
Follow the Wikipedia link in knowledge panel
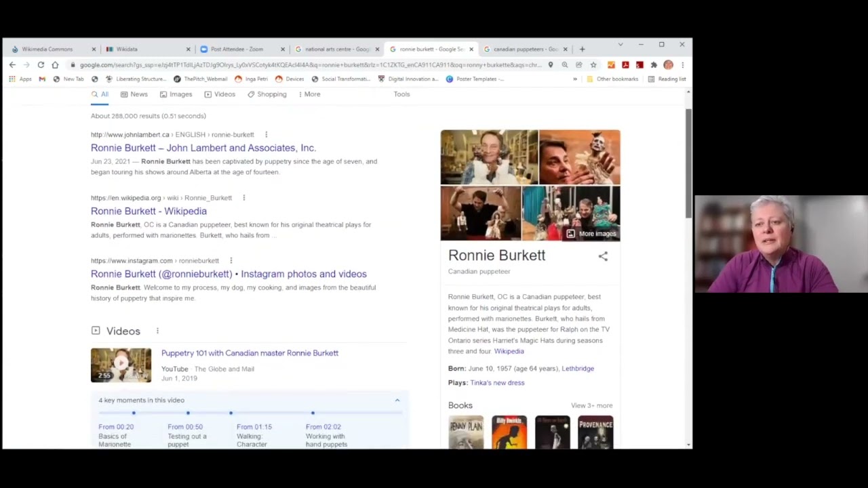pyautogui.click(x=509, y=351)
